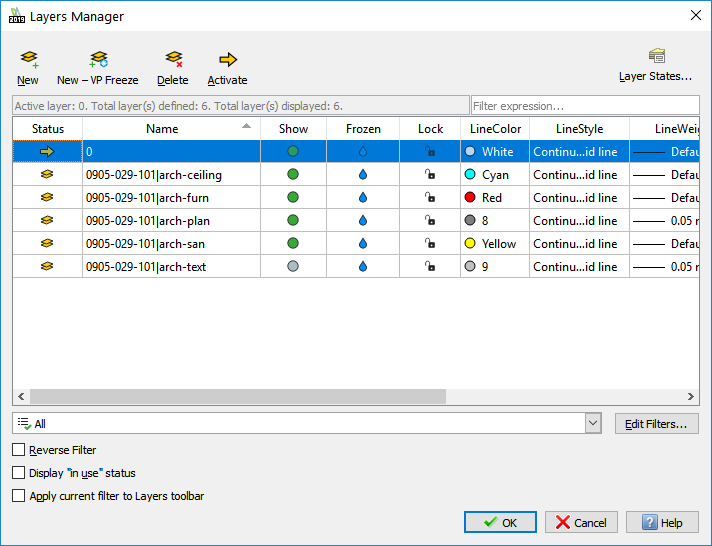Open line style of layer 0

[x=579, y=151]
